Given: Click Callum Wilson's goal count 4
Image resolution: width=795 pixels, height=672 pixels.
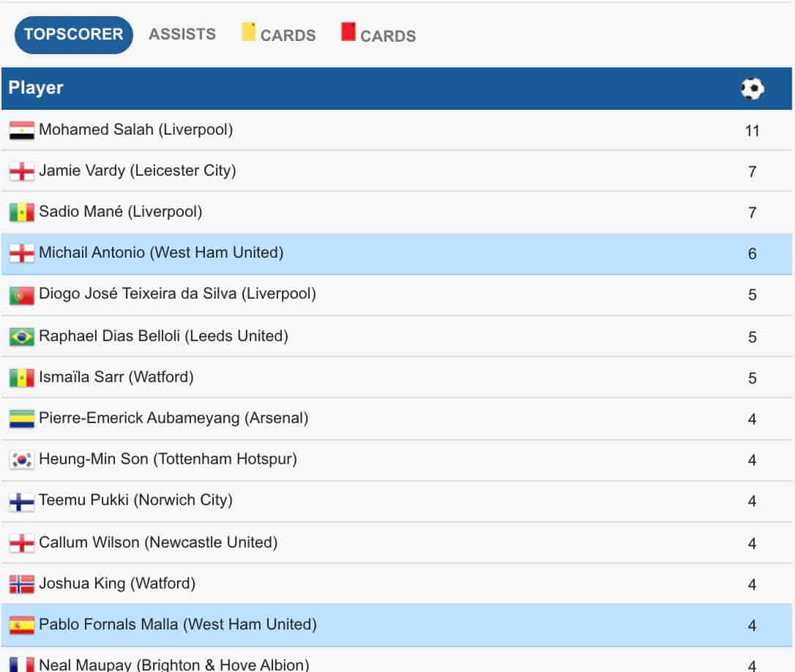Looking at the screenshot, I should tap(752, 544).
